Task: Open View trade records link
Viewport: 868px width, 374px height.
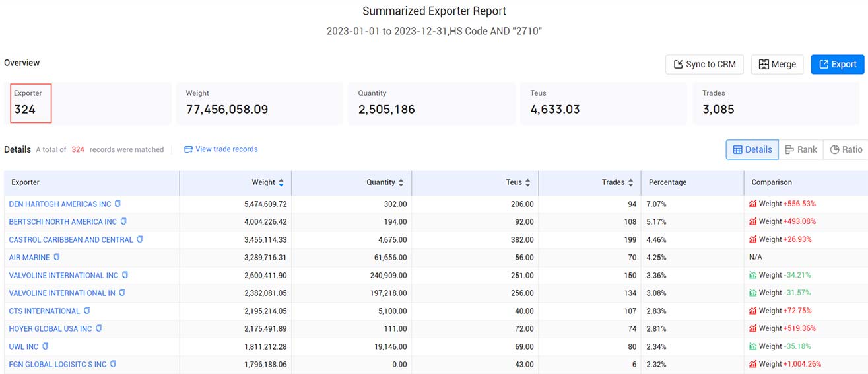Action: click(x=221, y=149)
